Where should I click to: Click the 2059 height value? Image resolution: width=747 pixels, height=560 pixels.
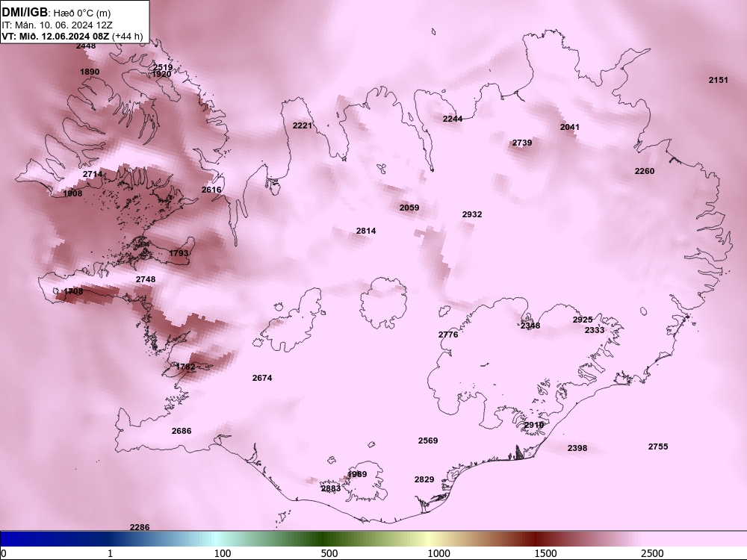[409, 208]
